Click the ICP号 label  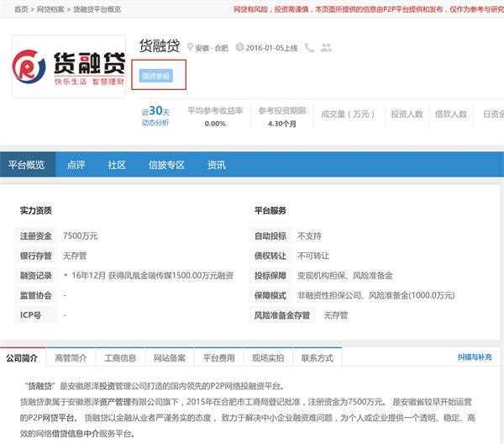click(30, 315)
